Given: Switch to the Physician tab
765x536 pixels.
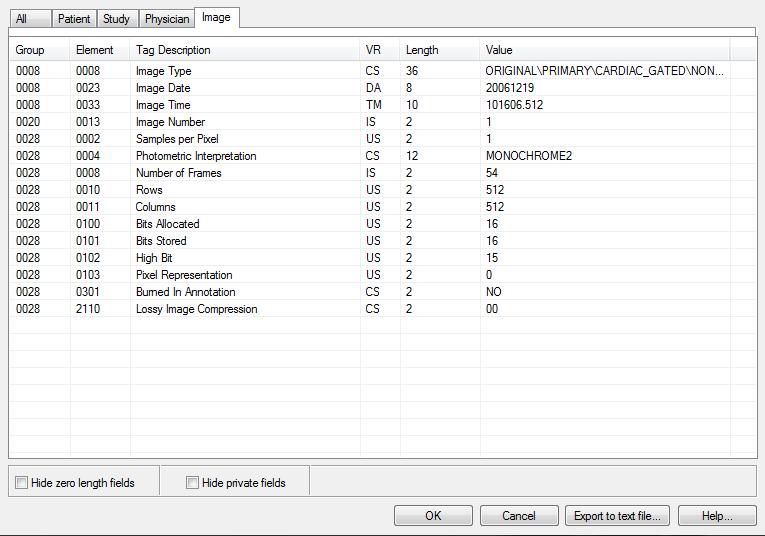Looking at the screenshot, I should [167, 19].
